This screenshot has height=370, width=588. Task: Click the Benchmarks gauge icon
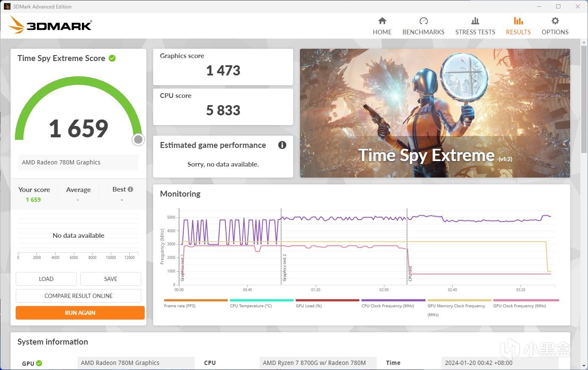click(423, 21)
